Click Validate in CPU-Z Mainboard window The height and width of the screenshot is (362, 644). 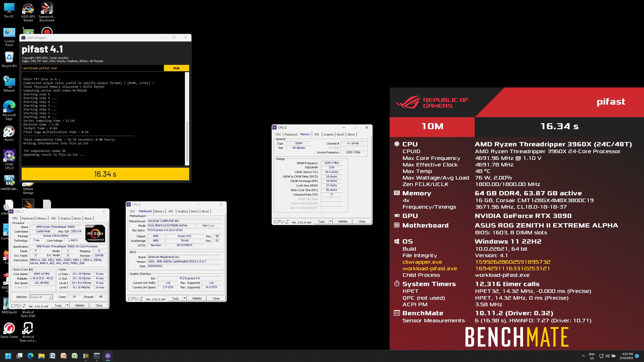[x=197, y=298]
